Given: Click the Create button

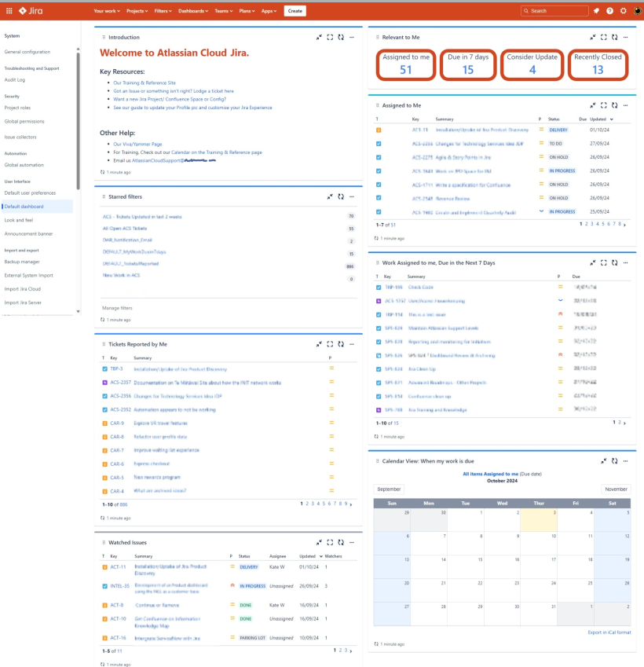Looking at the screenshot, I should (295, 11).
